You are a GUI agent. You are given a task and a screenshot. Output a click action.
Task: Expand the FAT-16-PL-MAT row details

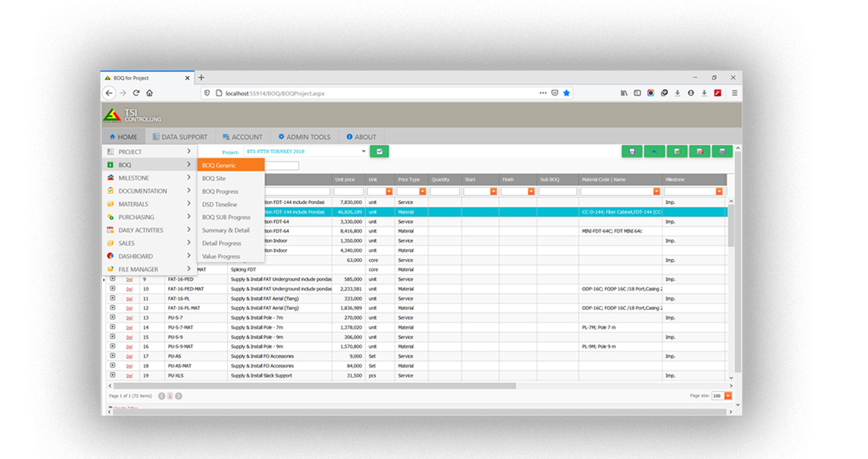click(x=113, y=308)
